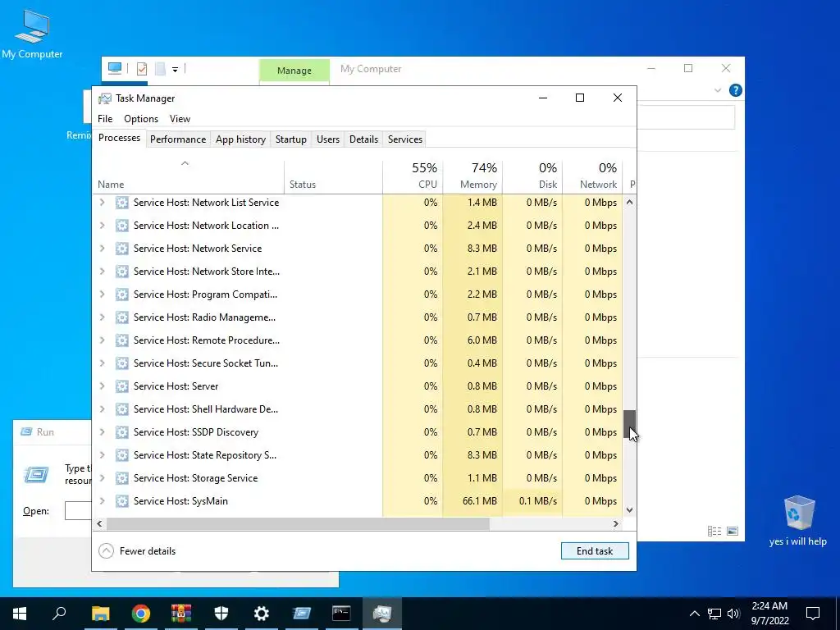Switch to the Run dialog taskbar icon
840x630 pixels.
(x=302, y=614)
